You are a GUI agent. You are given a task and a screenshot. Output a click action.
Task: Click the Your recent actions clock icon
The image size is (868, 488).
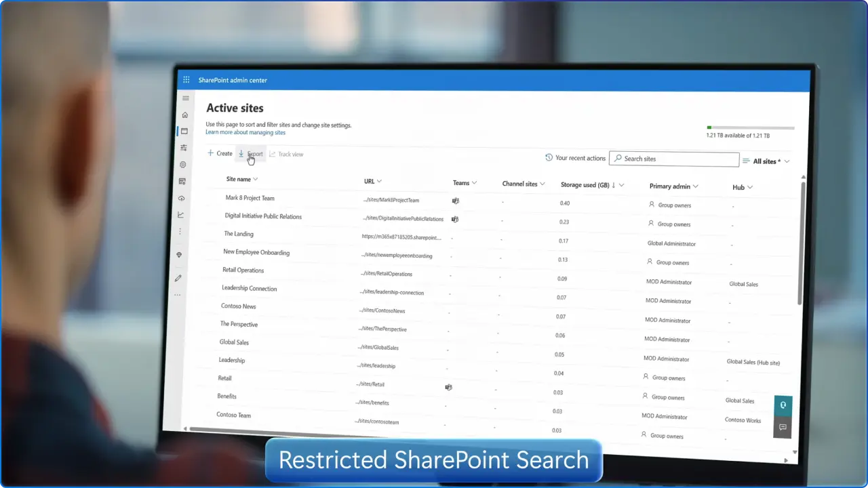549,157
